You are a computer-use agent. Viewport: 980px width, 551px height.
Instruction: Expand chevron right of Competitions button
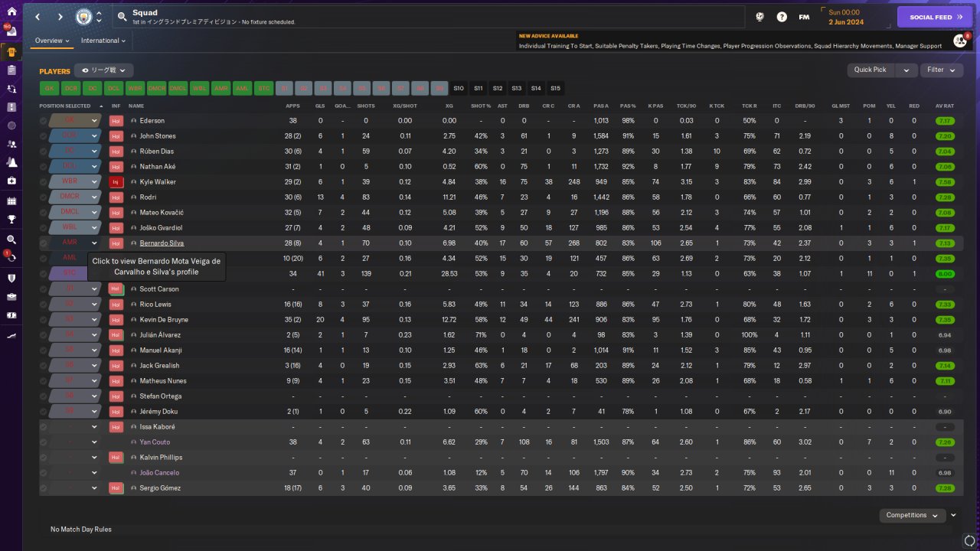953,515
